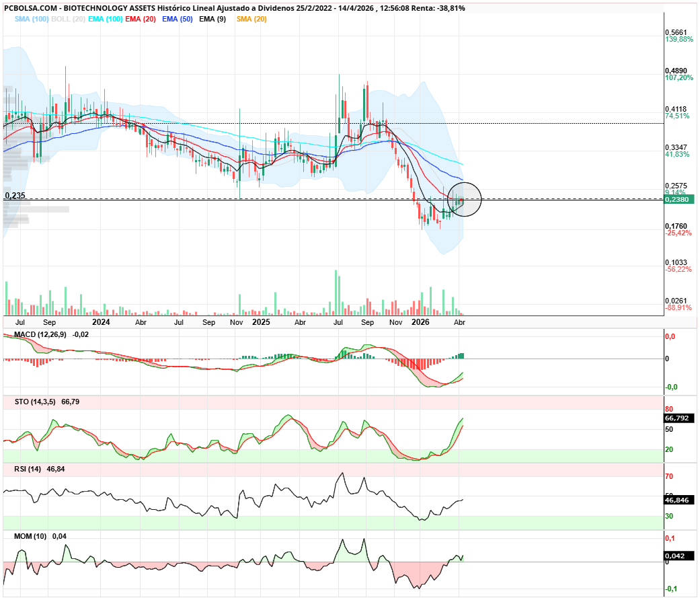Open the MOM (10) indicator label
The image size is (700, 600).
[31, 536]
